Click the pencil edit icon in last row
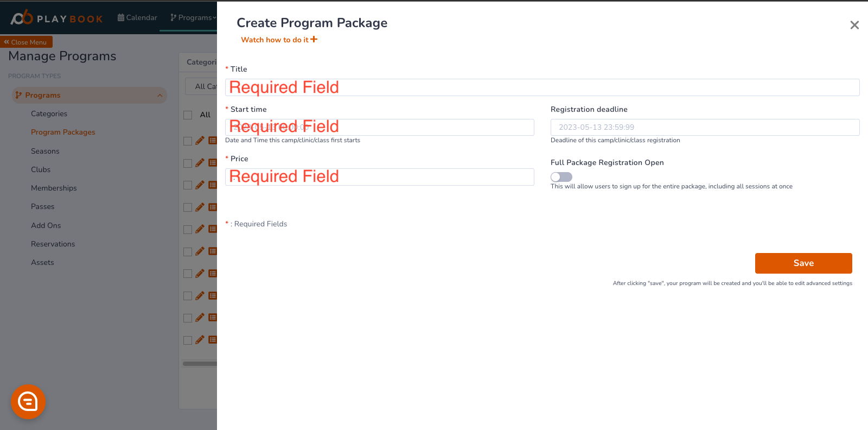This screenshot has width=868, height=430. click(x=200, y=340)
